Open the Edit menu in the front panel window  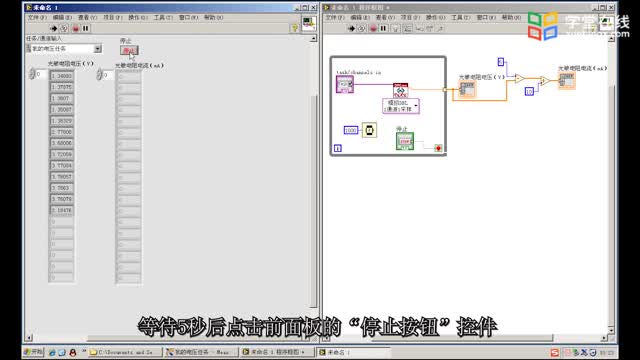[62, 18]
